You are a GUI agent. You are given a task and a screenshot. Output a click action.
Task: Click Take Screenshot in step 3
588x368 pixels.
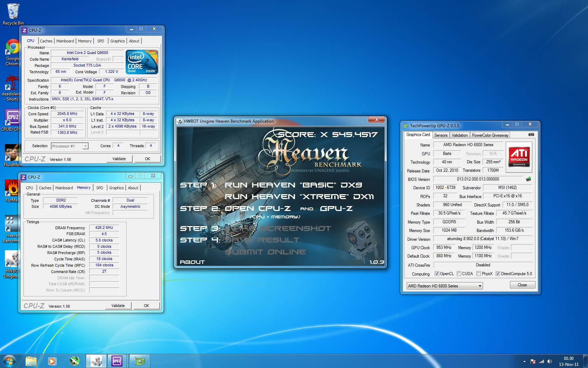pyautogui.click(x=278, y=229)
